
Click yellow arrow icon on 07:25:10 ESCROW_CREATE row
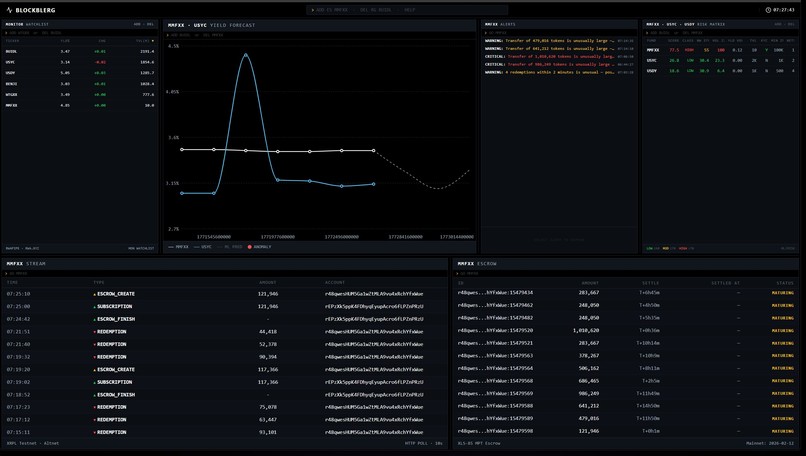click(95, 295)
